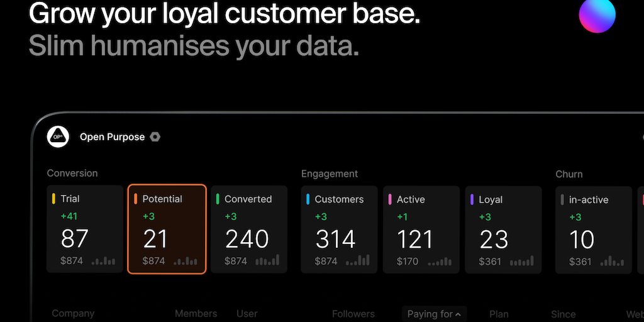
Task: Sort by the Company column header
Action: tap(73, 313)
